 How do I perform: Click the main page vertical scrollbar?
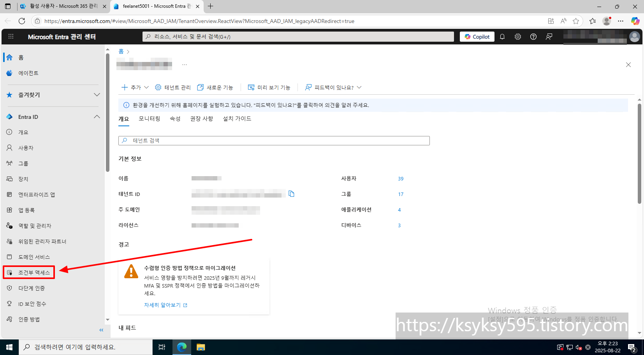(x=639, y=154)
